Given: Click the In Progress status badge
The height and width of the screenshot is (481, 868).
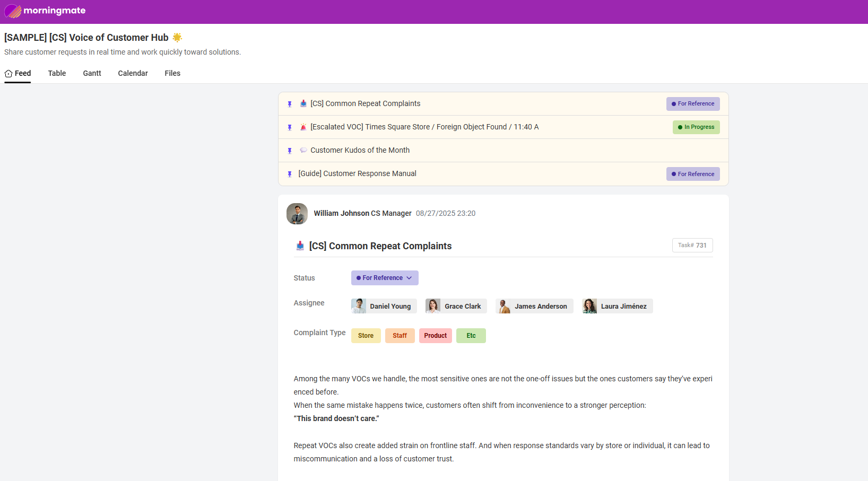Looking at the screenshot, I should click(x=696, y=127).
